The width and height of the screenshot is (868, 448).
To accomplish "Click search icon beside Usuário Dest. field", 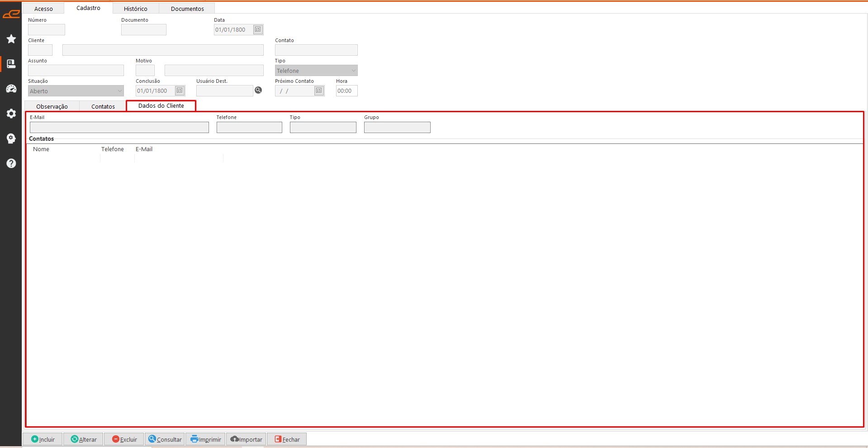I will (258, 91).
